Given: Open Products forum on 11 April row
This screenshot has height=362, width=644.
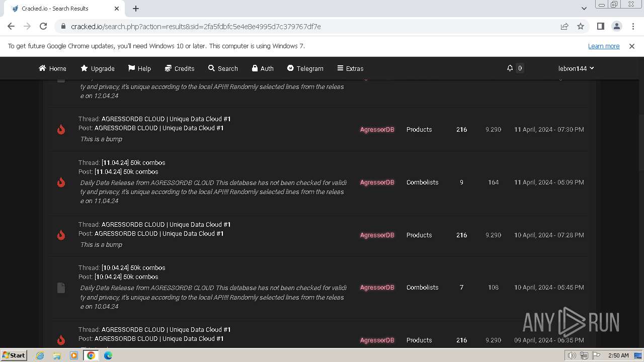Looking at the screenshot, I should (419, 130).
